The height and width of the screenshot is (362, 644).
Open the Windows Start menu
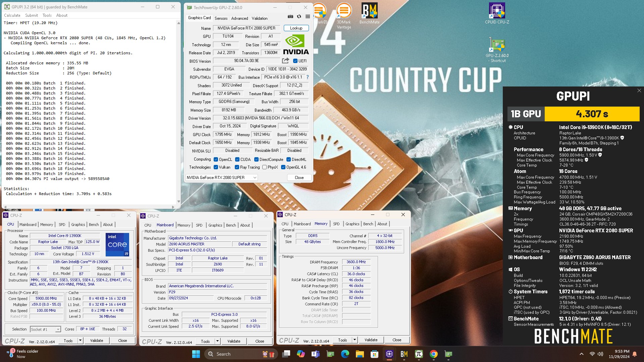(196, 354)
